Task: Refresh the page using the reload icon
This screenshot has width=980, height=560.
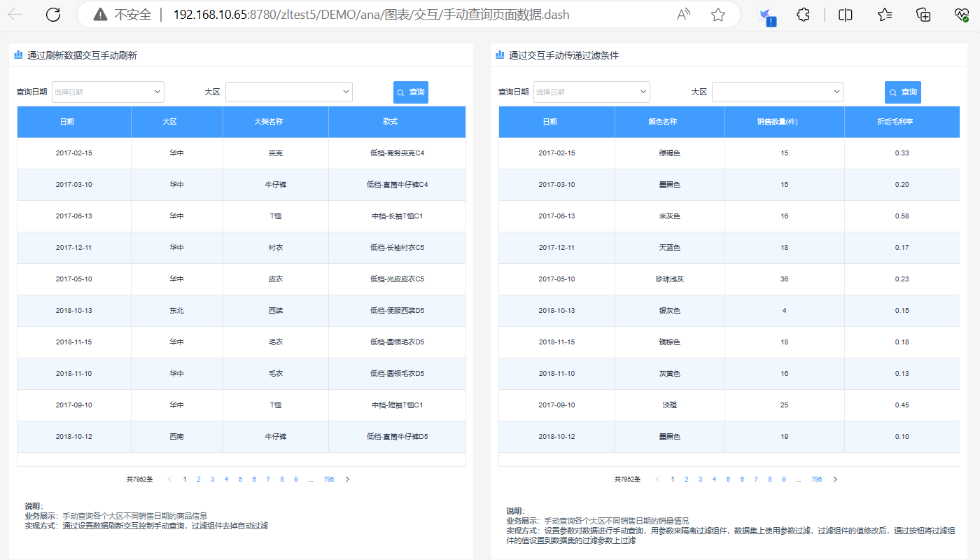Action: (52, 14)
